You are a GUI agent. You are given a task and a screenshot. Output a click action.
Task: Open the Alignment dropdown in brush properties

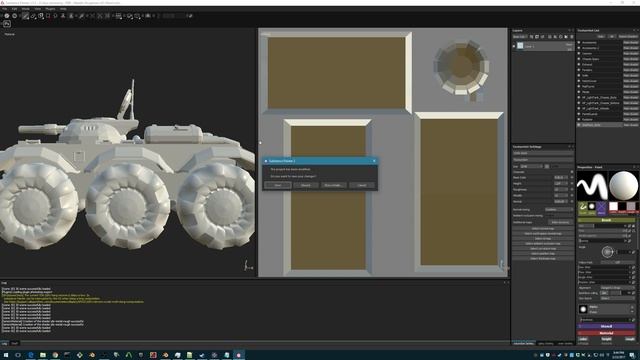click(x=618, y=288)
